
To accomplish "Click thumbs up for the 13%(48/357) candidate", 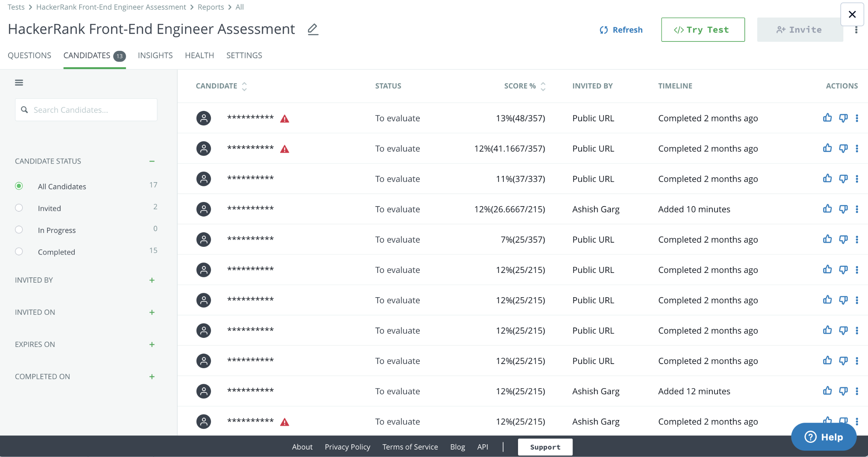I will pyautogui.click(x=827, y=118).
